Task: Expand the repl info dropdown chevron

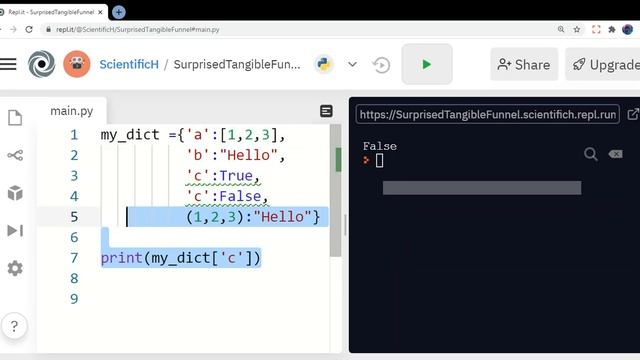Action: pyautogui.click(x=352, y=64)
